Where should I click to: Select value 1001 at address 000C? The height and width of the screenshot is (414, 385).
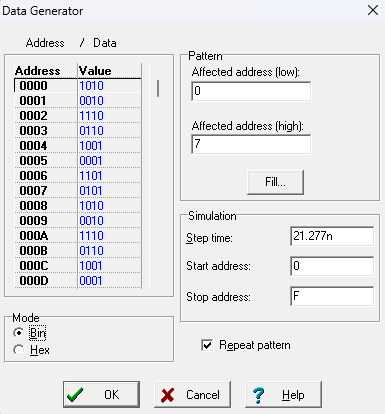(109, 266)
